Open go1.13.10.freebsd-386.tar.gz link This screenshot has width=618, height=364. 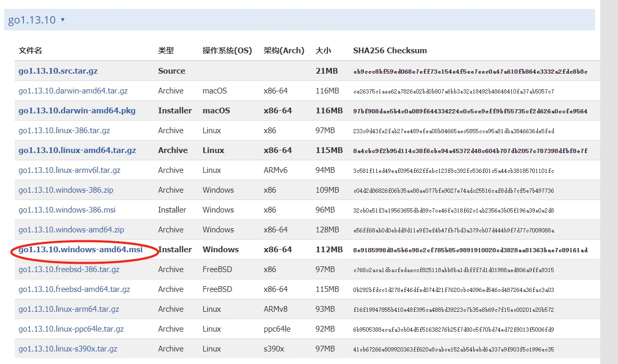[x=68, y=269]
